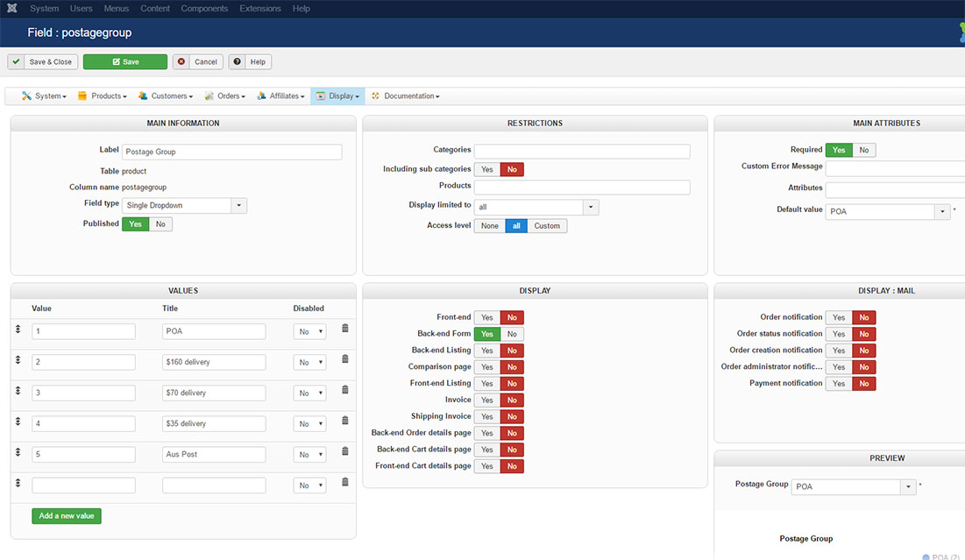Open the Menus menu
Screen dimensions: 965x560
point(117,9)
